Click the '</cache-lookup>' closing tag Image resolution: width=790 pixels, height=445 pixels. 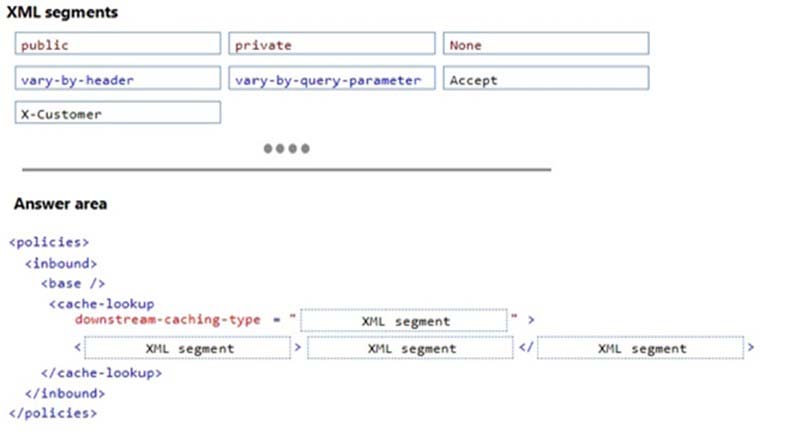pos(102,373)
